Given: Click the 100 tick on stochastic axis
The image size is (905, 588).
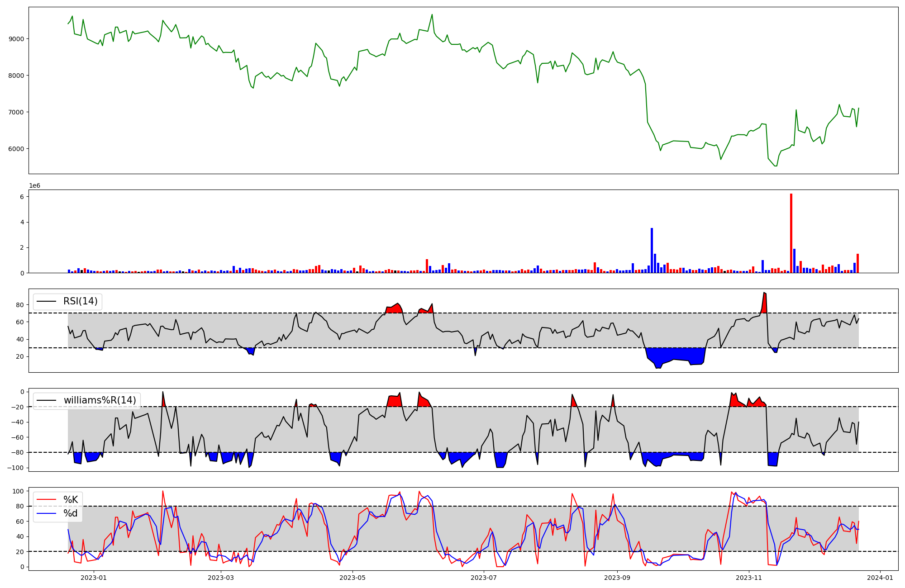Looking at the screenshot, I should click(x=18, y=491).
